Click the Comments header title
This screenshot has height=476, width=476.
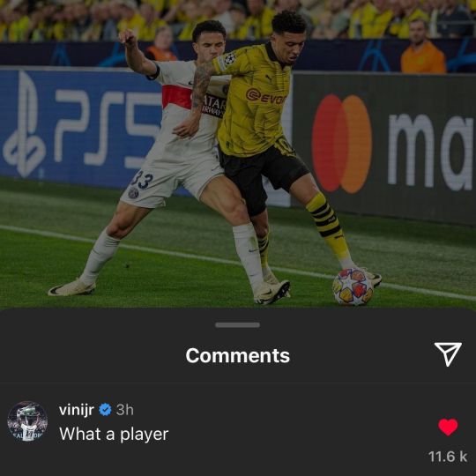tap(238, 355)
